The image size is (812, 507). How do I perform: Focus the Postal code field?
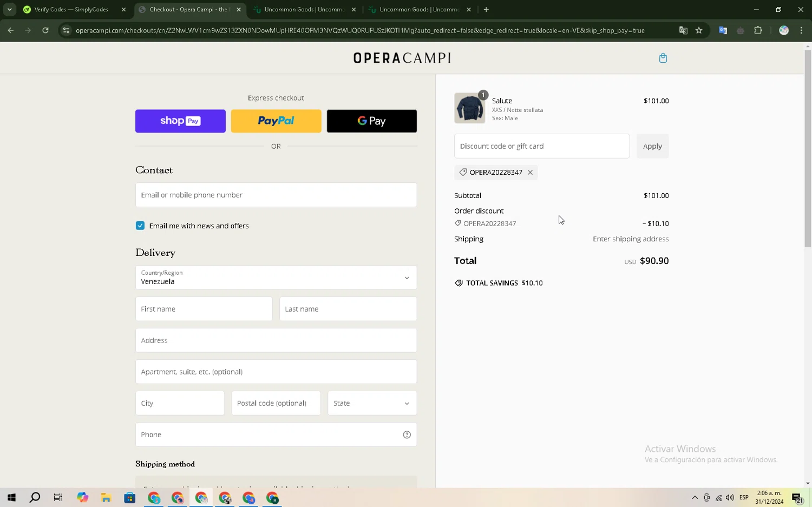tap(276, 403)
